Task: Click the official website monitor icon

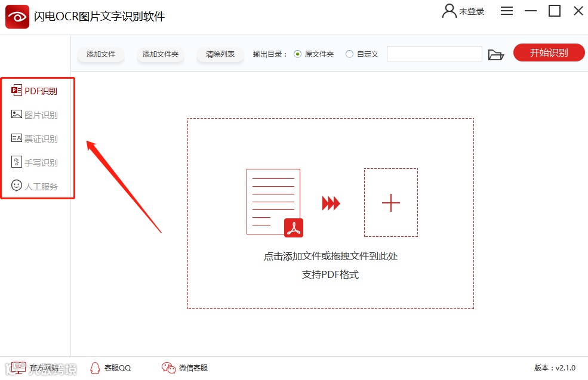Action: click(x=18, y=367)
